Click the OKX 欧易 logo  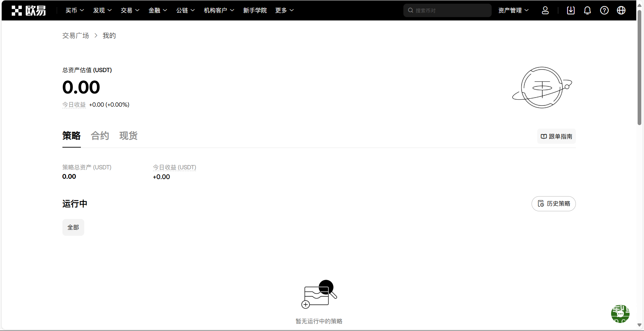(x=29, y=10)
